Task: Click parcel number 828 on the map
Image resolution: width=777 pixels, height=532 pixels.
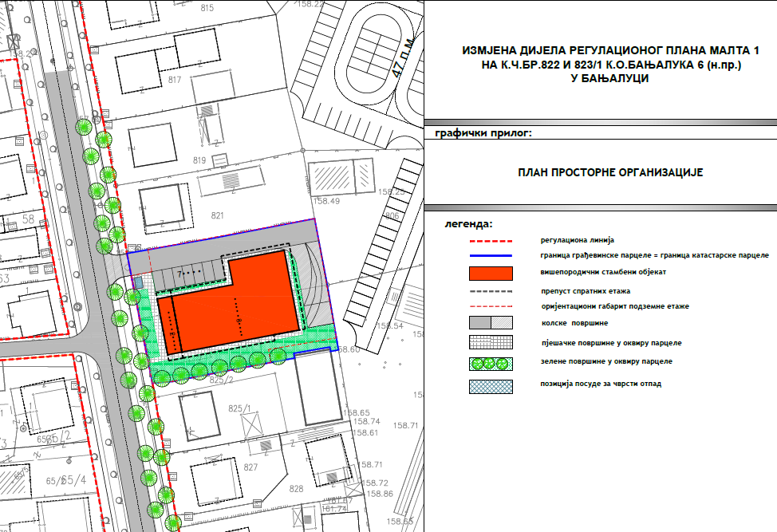Action: (x=297, y=488)
